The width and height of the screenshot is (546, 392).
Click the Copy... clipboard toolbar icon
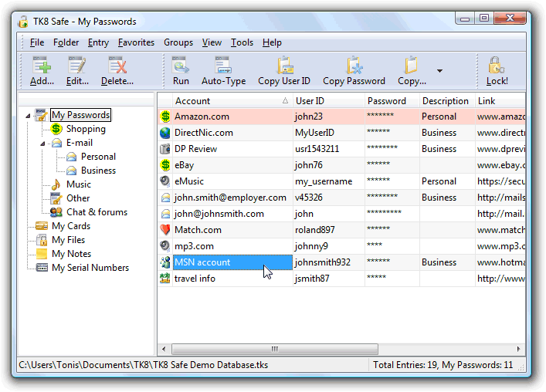[412, 65]
